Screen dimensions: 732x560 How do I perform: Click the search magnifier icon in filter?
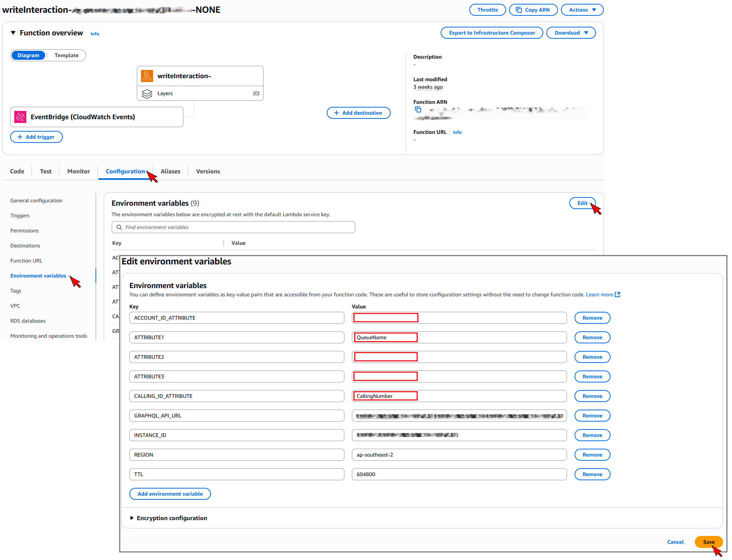click(x=119, y=227)
